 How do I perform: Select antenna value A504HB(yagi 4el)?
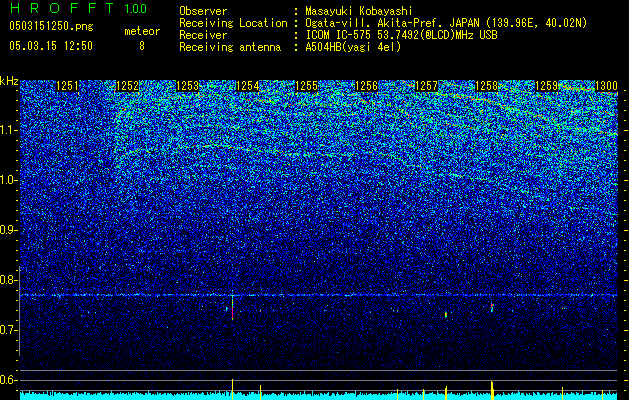click(353, 47)
